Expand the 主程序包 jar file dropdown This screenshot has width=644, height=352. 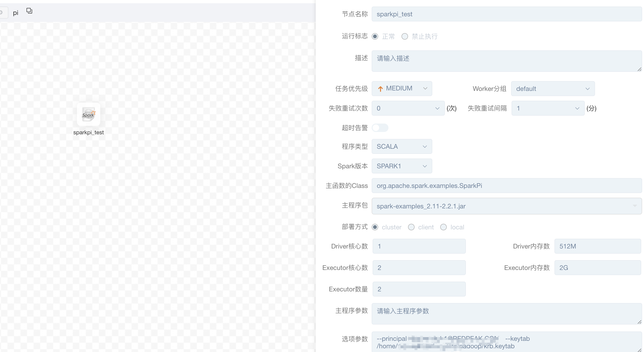pyautogui.click(x=635, y=206)
